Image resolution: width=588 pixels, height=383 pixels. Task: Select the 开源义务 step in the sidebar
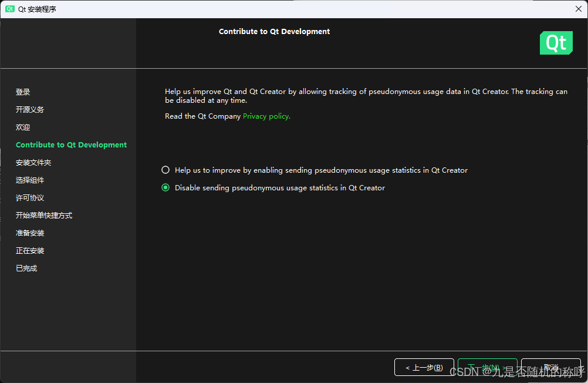pyautogui.click(x=30, y=110)
